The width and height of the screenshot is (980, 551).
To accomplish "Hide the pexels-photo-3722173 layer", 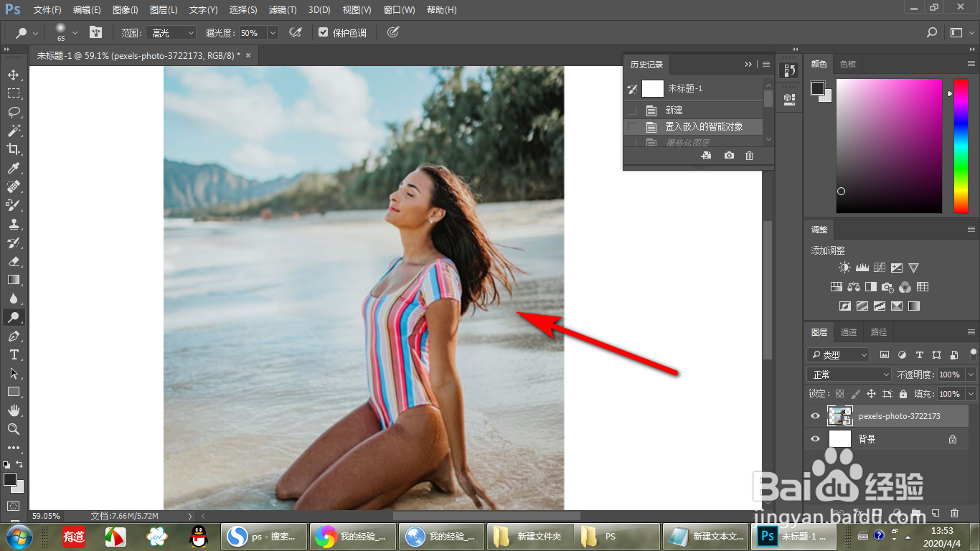I will pos(815,416).
